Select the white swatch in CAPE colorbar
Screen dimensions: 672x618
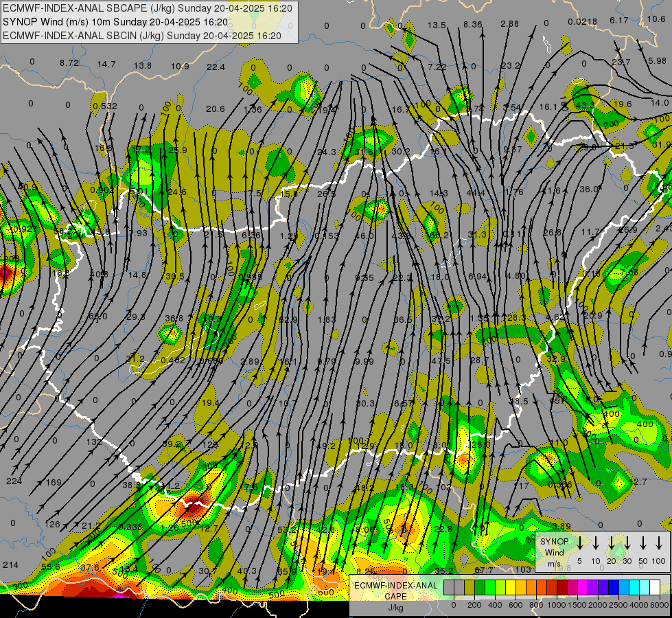point(654,588)
